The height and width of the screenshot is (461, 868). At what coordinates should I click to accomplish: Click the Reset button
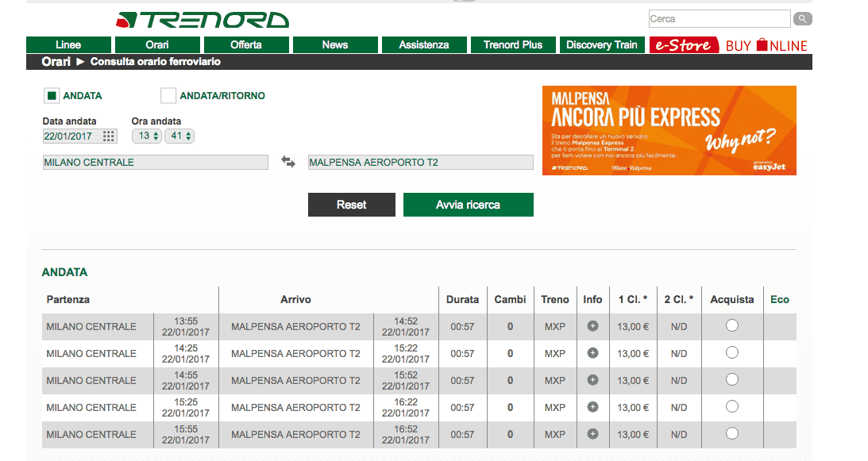coord(352,205)
